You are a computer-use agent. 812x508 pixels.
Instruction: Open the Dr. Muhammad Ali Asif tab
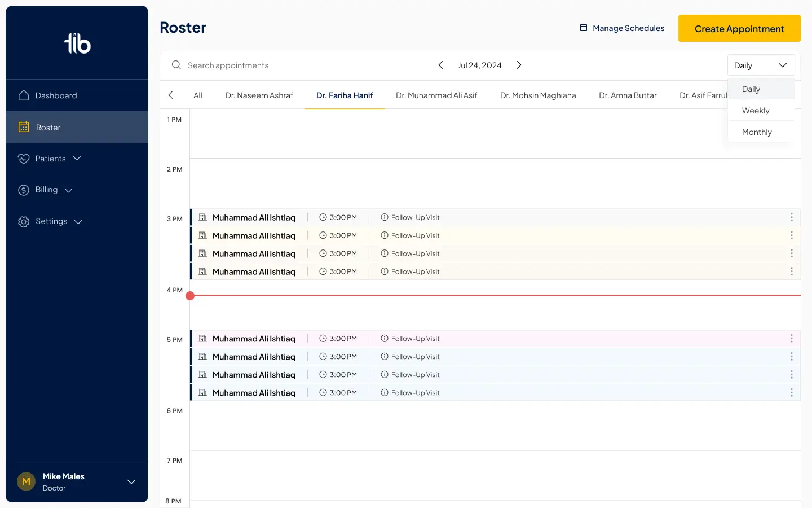pos(436,95)
